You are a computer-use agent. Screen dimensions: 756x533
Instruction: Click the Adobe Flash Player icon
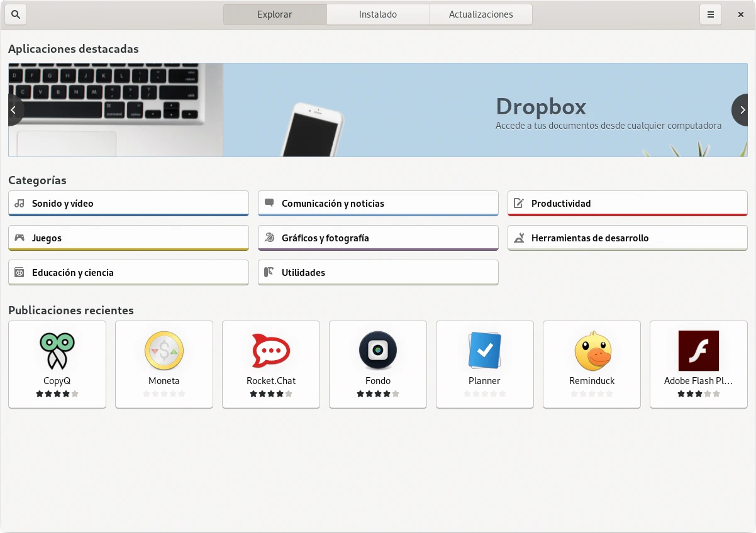click(698, 351)
